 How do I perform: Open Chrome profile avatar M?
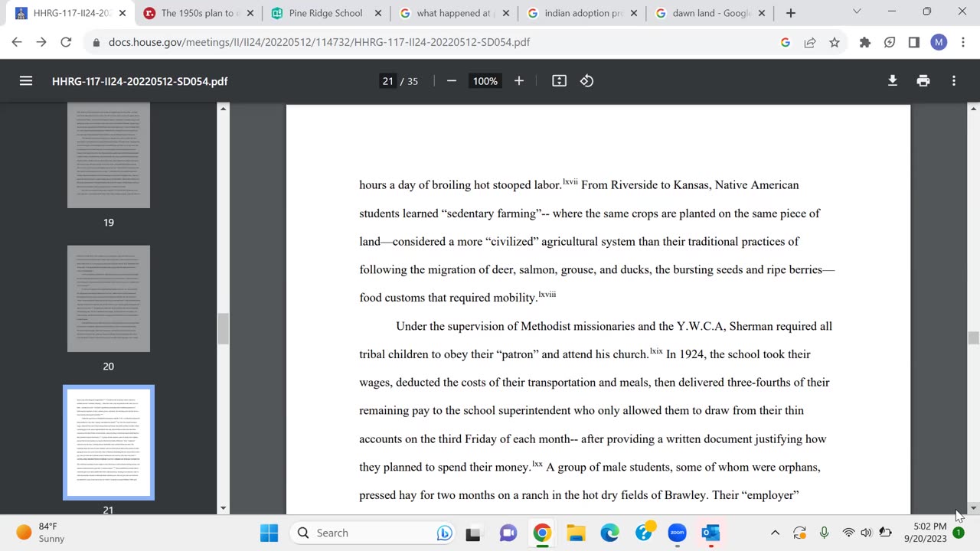point(939,43)
